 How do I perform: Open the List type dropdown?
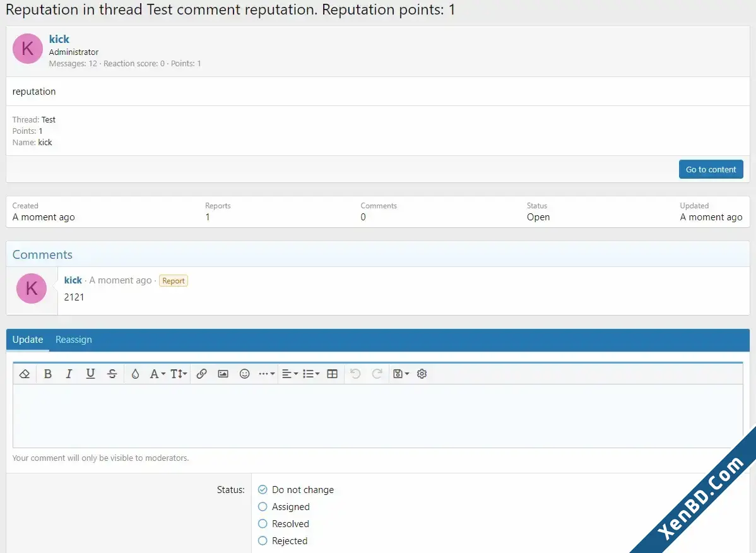coord(311,374)
